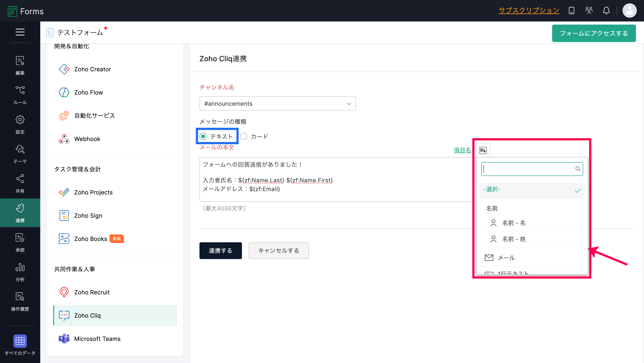This screenshot has height=363, width=644.
Task: Click the テストフォーム form title
Action: 80,32
